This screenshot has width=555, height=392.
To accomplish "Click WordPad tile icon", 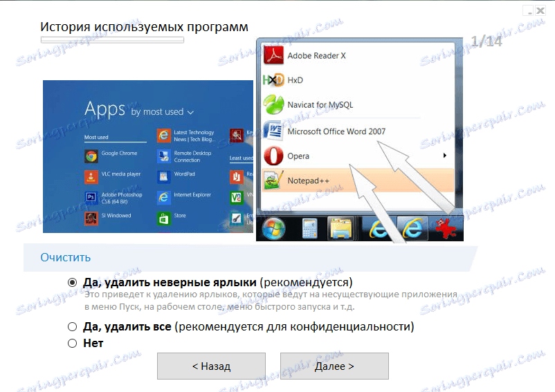I will (x=163, y=177).
